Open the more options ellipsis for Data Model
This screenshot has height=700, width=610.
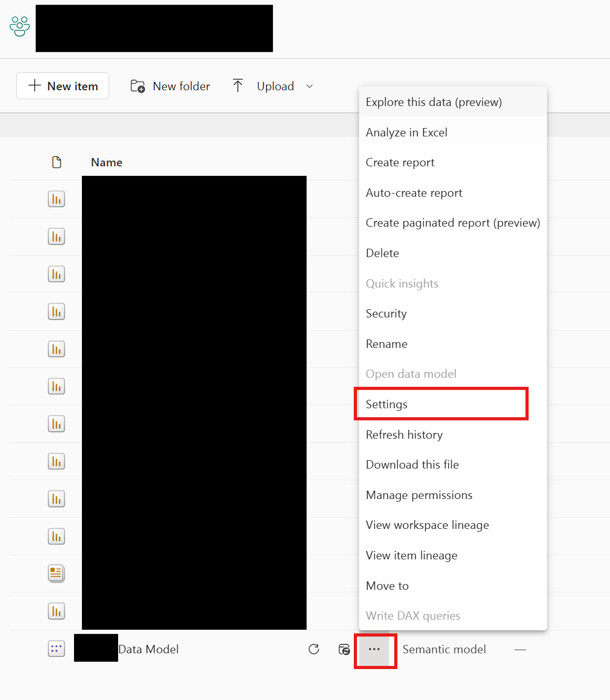pos(375,650)
